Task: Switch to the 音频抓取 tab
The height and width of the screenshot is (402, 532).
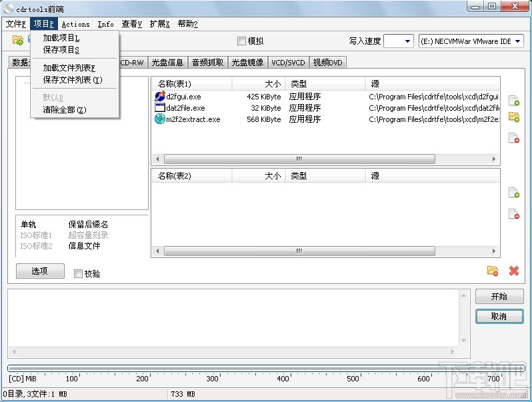Action: pyautogui.click(x=207, y=63)
